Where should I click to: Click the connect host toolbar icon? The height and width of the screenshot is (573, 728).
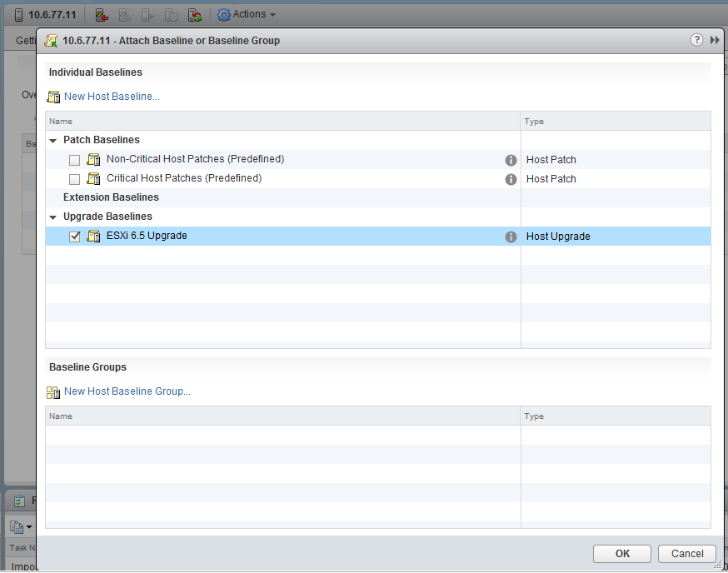[x=148, y=15]
